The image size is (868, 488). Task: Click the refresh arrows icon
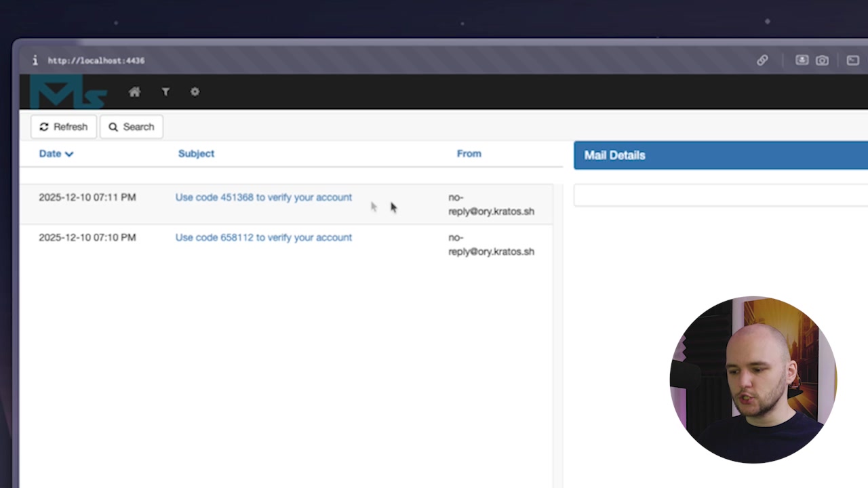[x=44, y=127]
